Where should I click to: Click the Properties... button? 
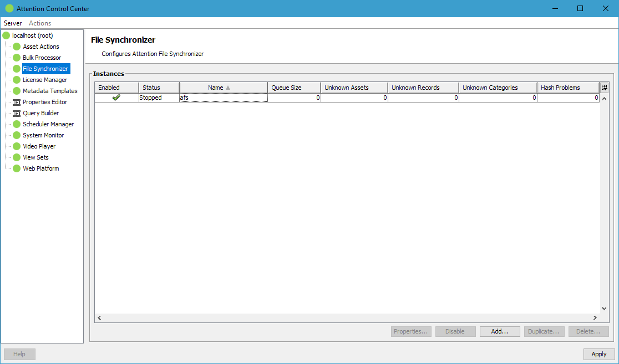[411, 331]
